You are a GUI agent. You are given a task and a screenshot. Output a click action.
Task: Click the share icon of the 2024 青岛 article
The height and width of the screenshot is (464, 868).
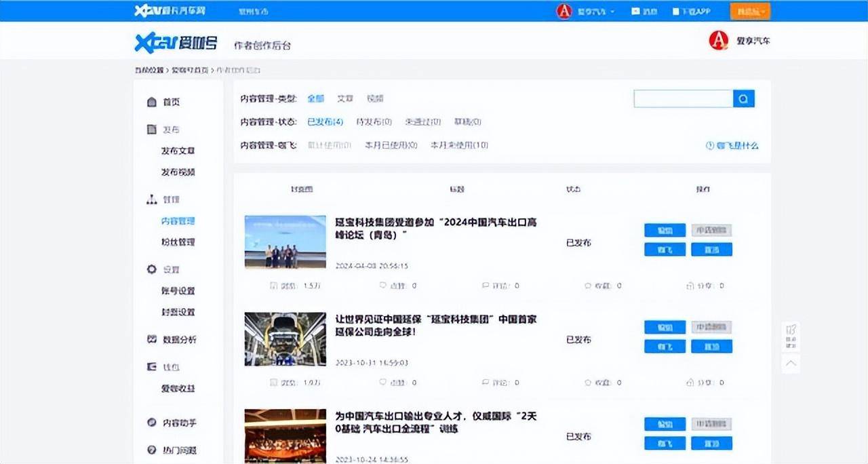coord(690,286)
